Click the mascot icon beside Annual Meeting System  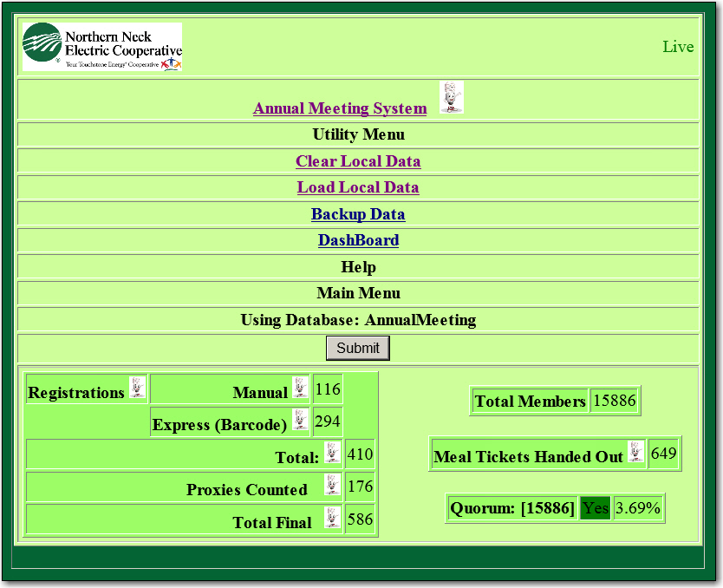[x=451, y=98]
